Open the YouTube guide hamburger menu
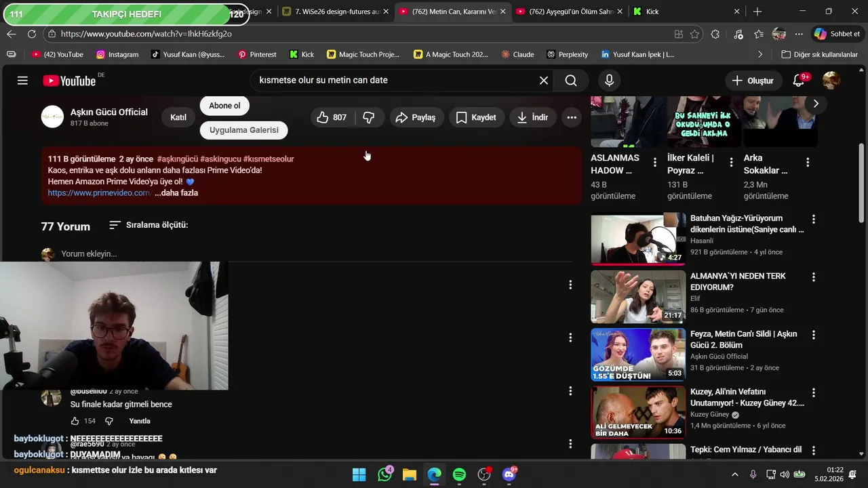 (x=22, y=81)
